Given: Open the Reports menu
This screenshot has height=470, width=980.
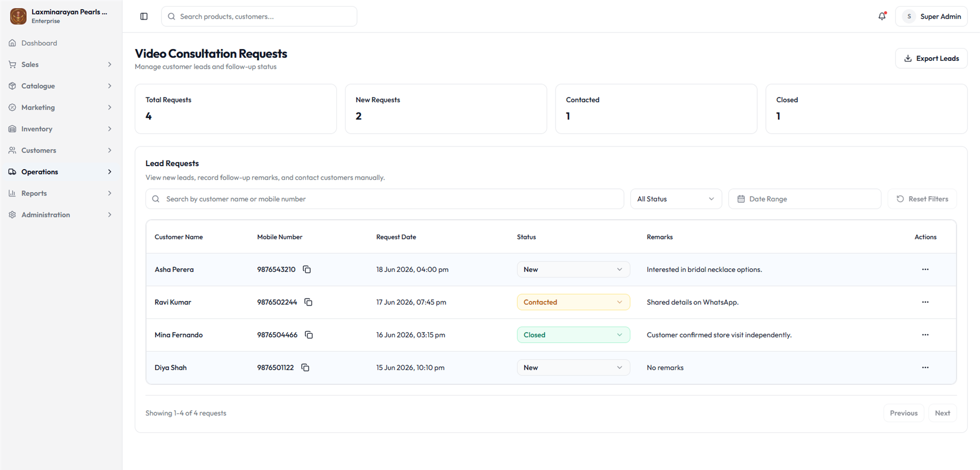Looking at the screenshot, I should pos(61,193).
